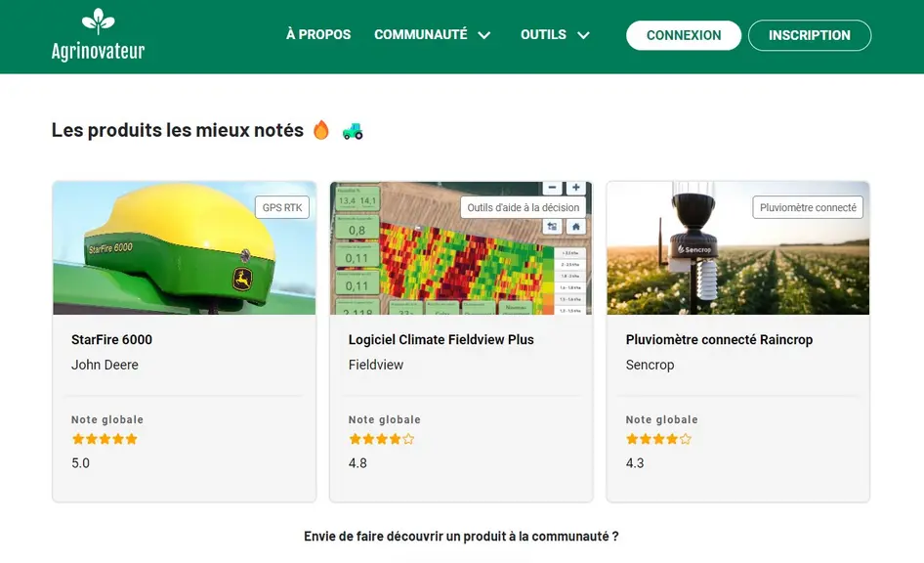Image resolution: width=924 pixels, height=563 pixels.
Task: Click the star rating of StarFire 6000
Action: point(105,439)
